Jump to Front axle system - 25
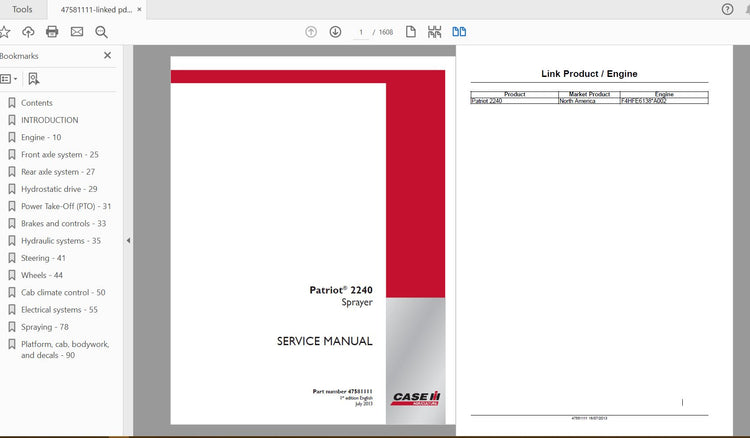Image resolution: width=750 pixels, height=438 pixels. (x=60, y=154)
